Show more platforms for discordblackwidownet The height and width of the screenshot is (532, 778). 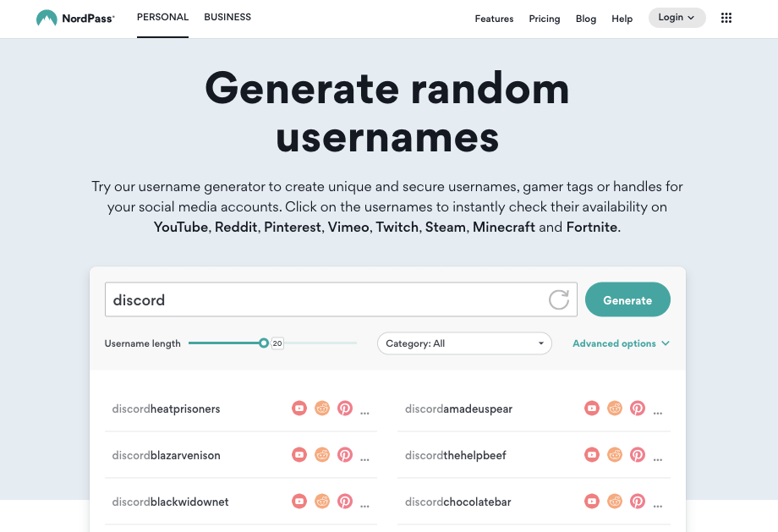click(x=365, y=503)
